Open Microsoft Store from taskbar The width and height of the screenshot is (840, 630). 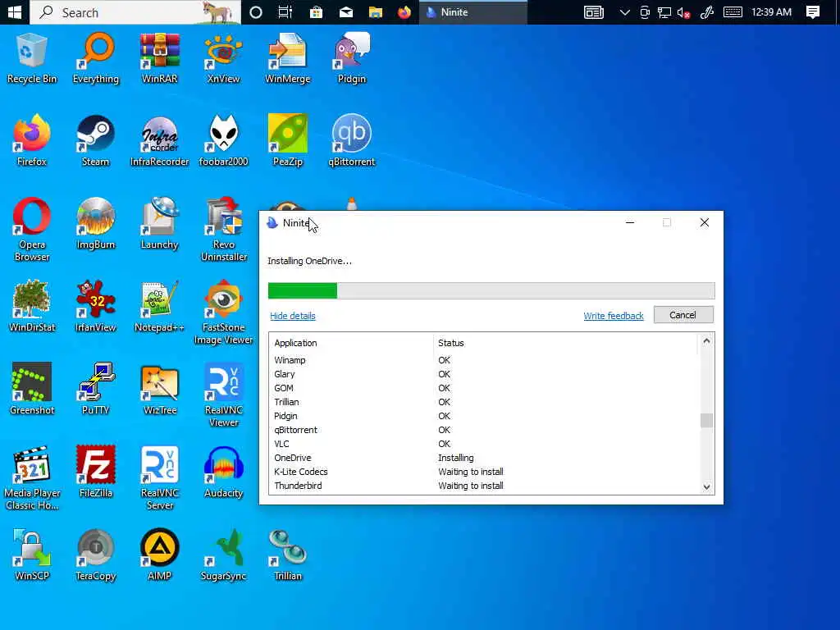pyautogui.click(x=316, y=11)
